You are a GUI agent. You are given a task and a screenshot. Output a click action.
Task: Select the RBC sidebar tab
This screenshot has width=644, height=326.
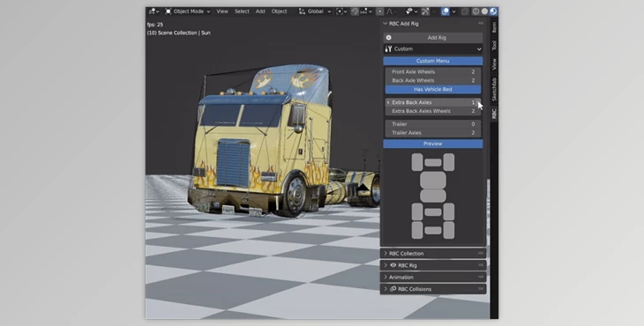click(494, 114)
